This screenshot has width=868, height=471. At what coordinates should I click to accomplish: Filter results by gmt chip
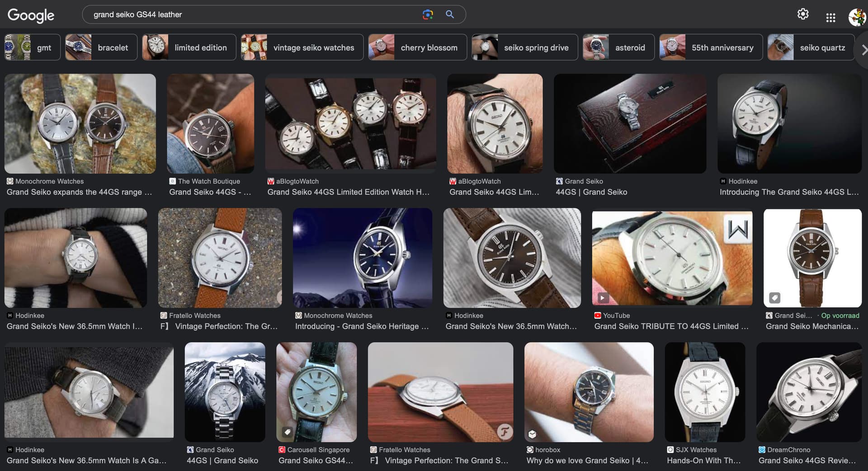point(33,47)
